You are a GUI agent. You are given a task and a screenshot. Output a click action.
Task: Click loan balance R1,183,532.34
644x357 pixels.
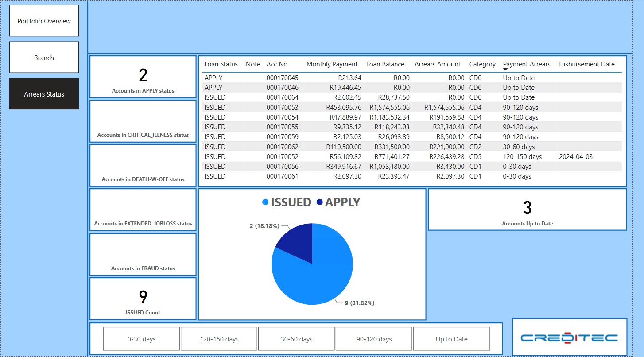pos(389,117)
